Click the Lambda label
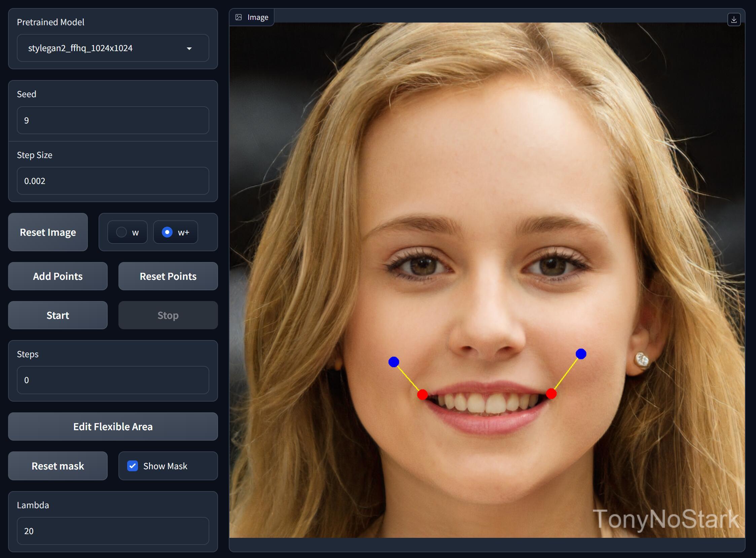The height and width of the screenshot is (558, 756). [33, 505]
